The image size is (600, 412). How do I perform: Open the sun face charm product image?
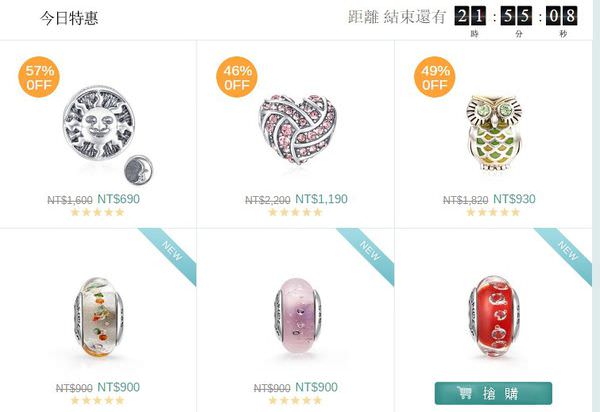click(108, 135)
